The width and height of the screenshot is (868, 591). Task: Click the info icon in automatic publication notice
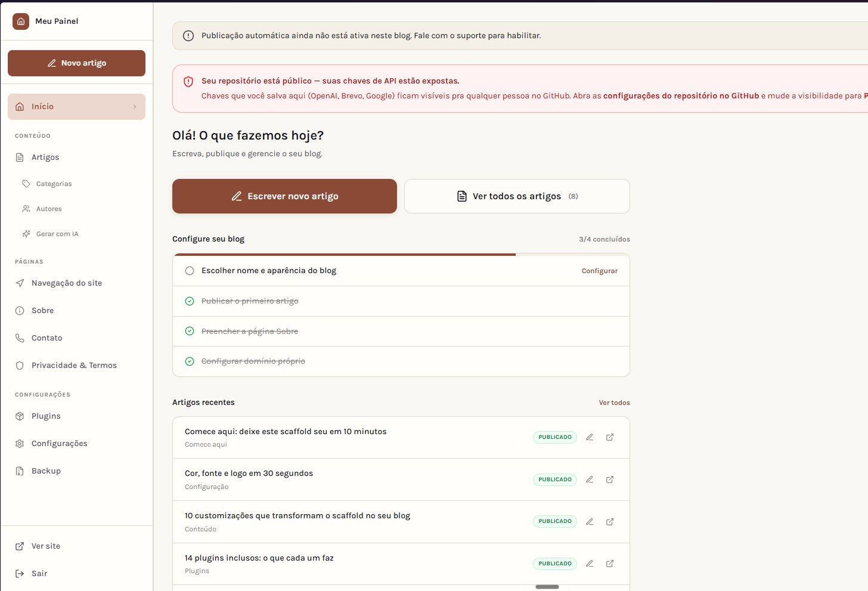pyautogui.click(x=188, y=36)
